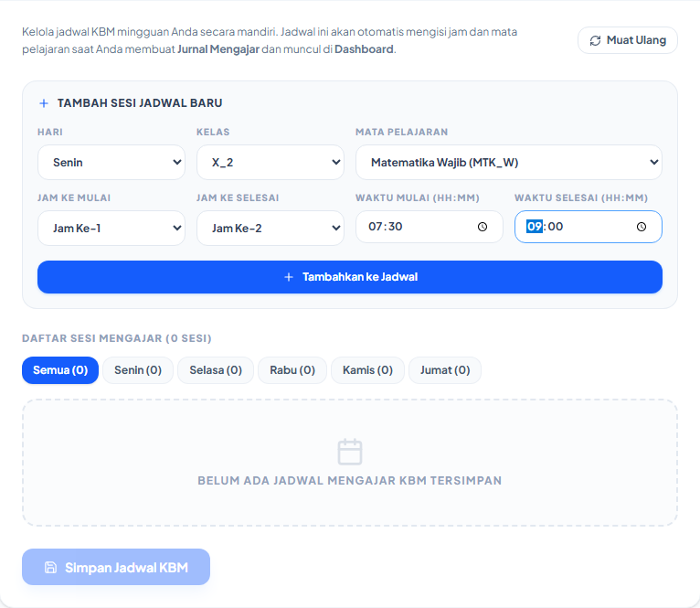This screenshot has width=700, height=608.
Task: Click the Waktu Selesai (HH:MM) label
Action: coord(581,197)
